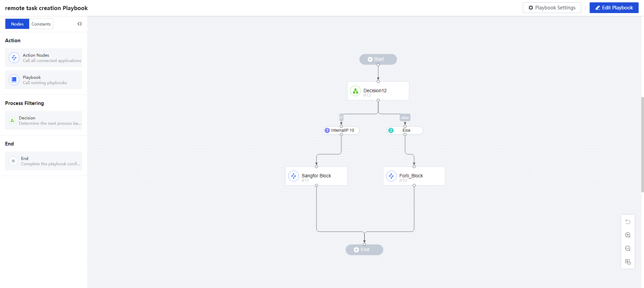Image resolution: width=644 pixels, height=288 pixels.
Task: Zoom in on the playbook canvas
Action: tap(628, 235)
